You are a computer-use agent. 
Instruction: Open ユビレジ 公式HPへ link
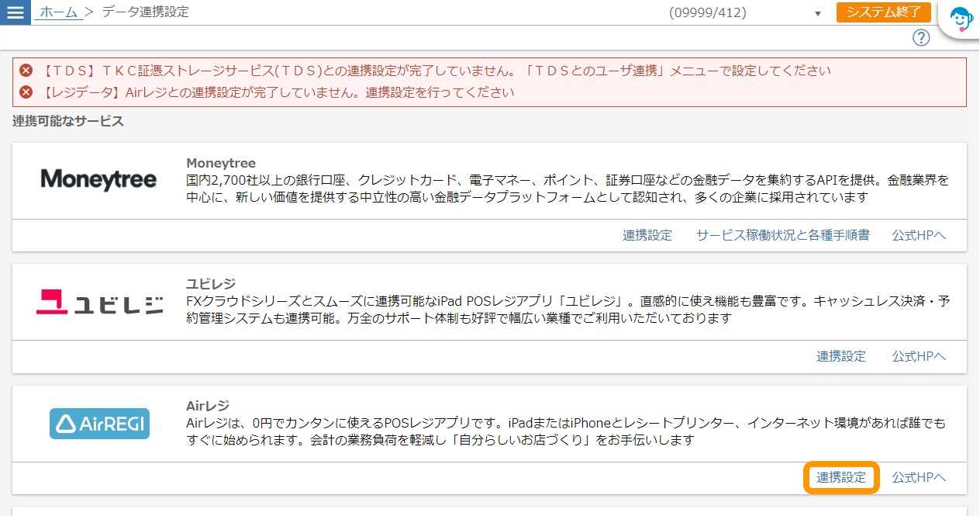click(919, 356)
